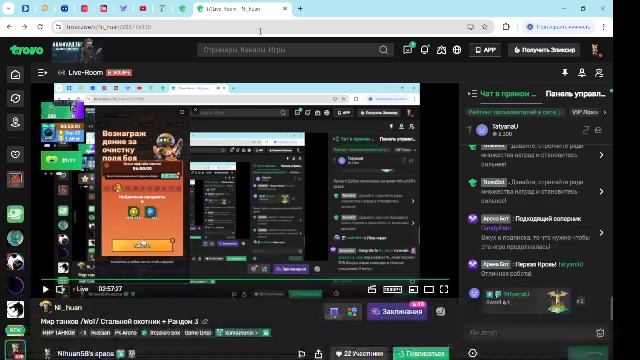This screenshot has height=360, width=640.
Task: Toggle mini player mode
Action: 413,289
